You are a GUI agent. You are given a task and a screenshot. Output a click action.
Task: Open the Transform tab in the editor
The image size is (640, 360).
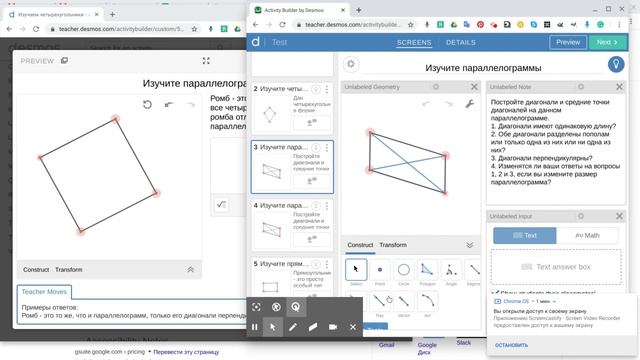click(x=393, y=245)
